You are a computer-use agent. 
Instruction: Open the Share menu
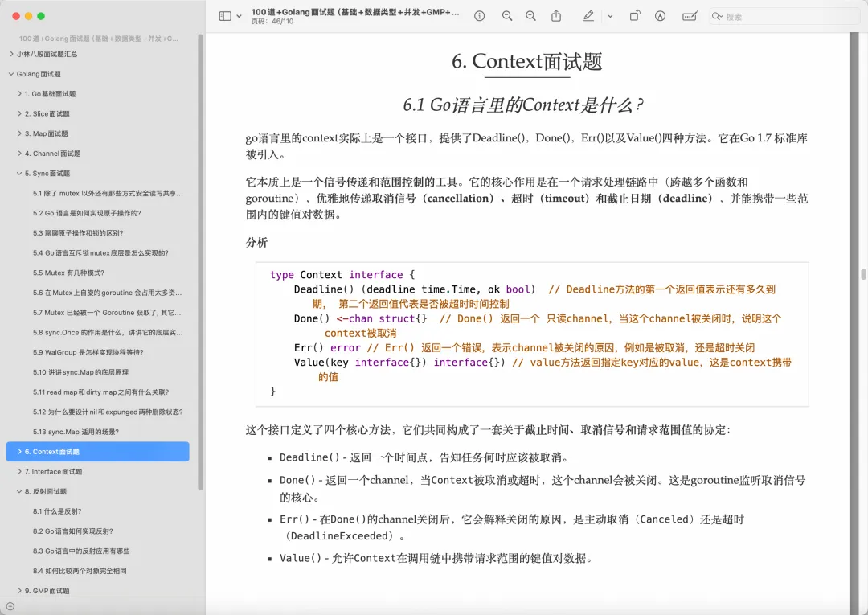tap(556, 16)
